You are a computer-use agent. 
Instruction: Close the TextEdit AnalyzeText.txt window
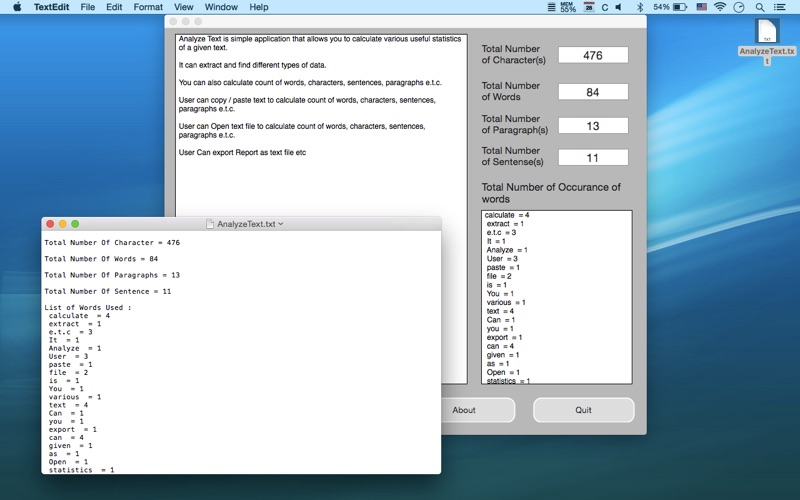pos(50,224)
